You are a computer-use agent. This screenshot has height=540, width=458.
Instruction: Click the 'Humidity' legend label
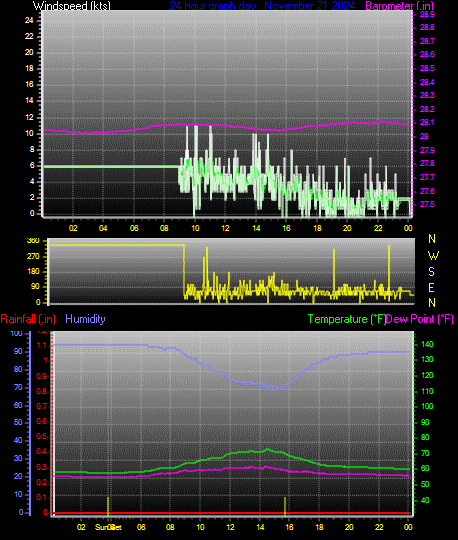tap(85, 319)
